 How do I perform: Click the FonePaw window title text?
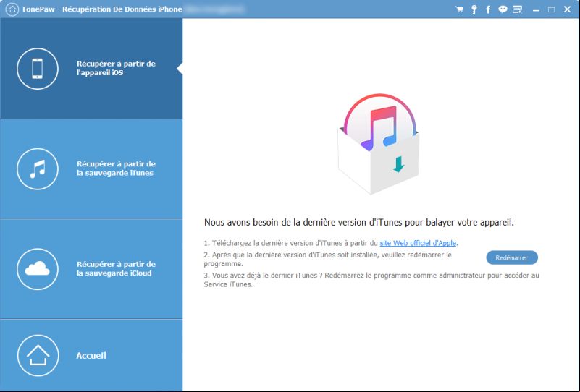pos(102,9)
